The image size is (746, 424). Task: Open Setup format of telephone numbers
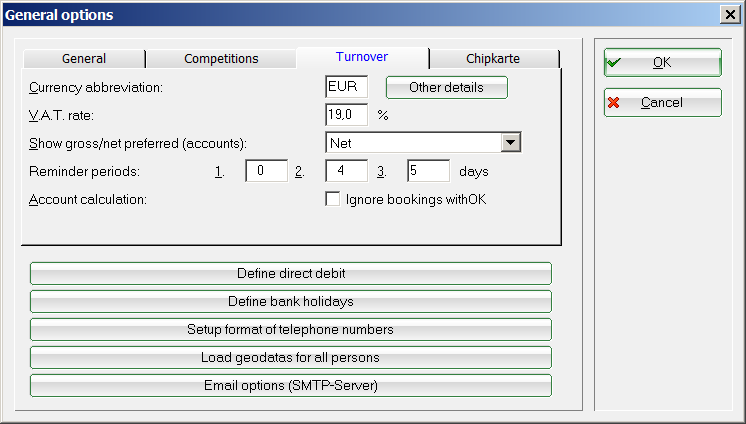(x=291, y=329)
